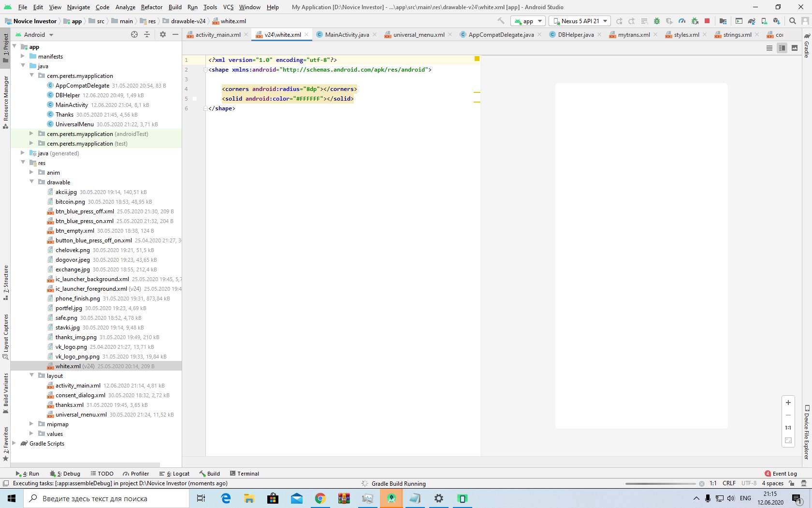Switch editor to Split view
This screenshot has width=812, height=508.
[x=782, y=48]
